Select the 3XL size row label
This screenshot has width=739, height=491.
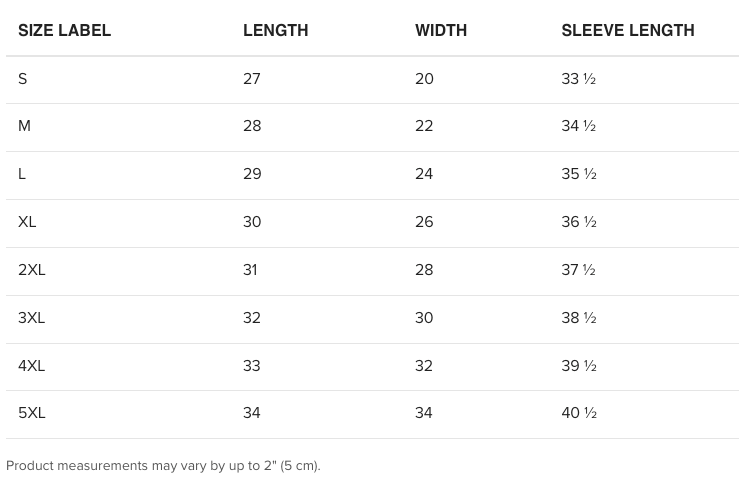(32, 318)
